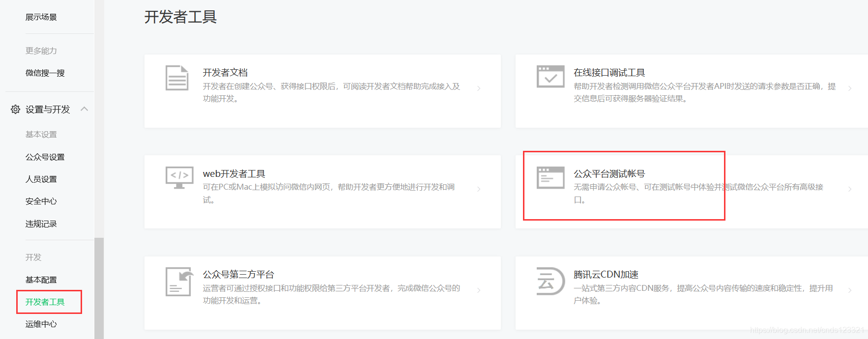Viewport: 868px width, 339px height.
Task: Click description starting 一站式第三方内容CDN
Action: [703, 294]
